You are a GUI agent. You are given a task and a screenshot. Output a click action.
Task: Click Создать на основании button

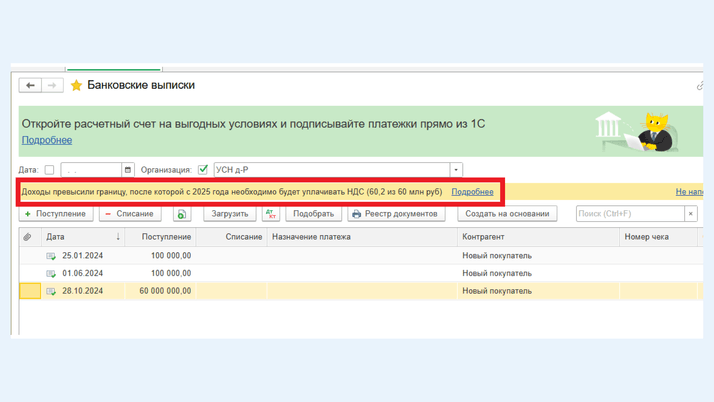[507, 214]
